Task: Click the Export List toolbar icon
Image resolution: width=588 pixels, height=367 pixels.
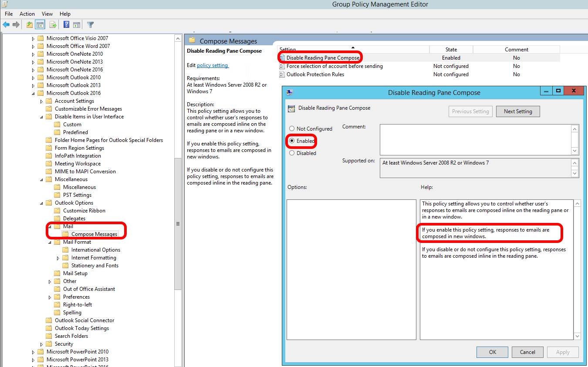Action: [53, 25]
